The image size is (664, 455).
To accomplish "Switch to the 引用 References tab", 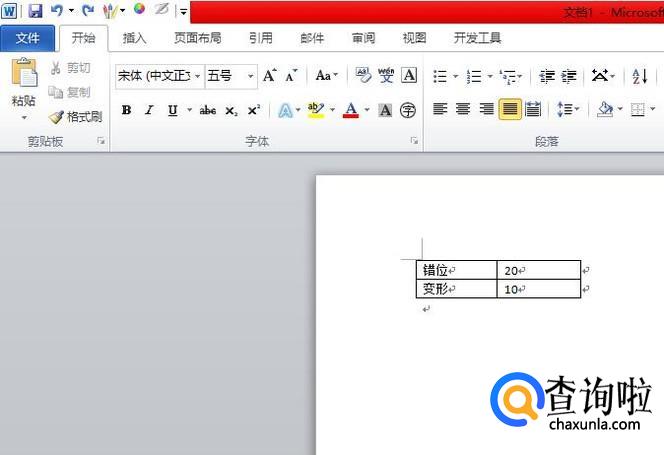I will click(260, 38).
